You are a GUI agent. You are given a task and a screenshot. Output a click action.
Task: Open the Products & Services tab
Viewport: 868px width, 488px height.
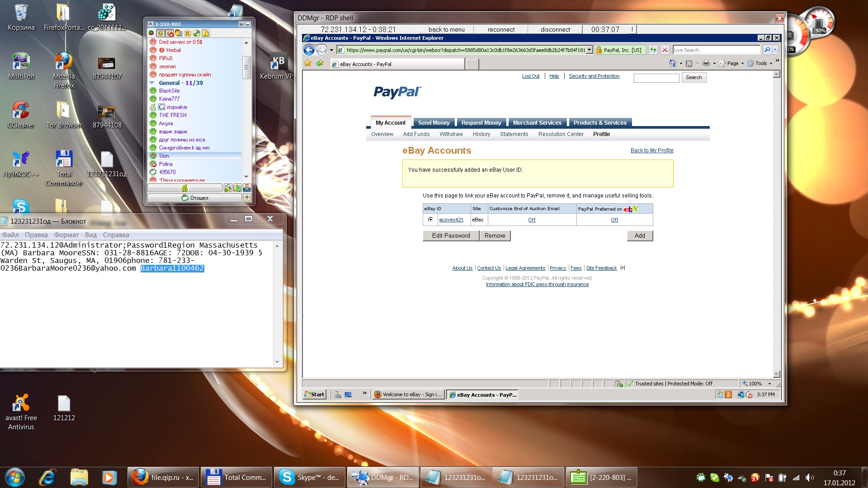[x=600, y=123]
